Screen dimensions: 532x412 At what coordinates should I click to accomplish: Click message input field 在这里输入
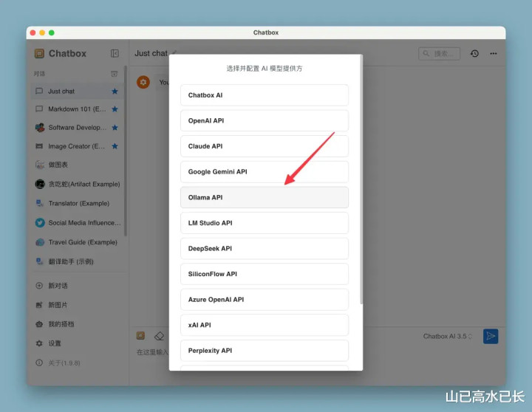[x=152, y=352]
